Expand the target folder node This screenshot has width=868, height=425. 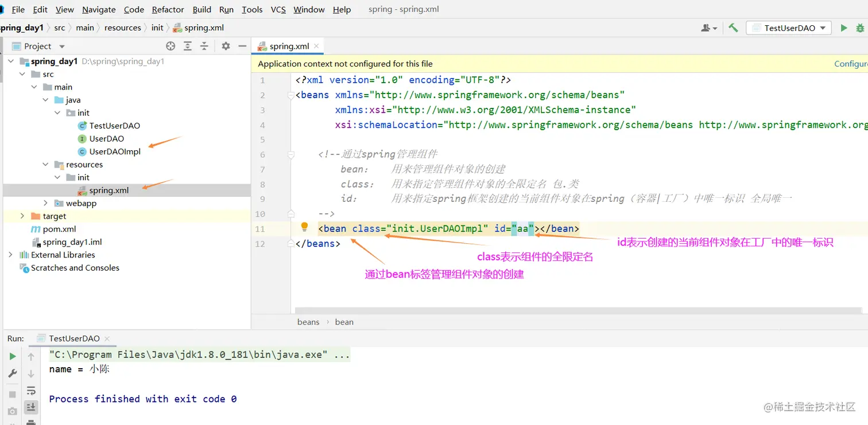(x=22, y=216)
